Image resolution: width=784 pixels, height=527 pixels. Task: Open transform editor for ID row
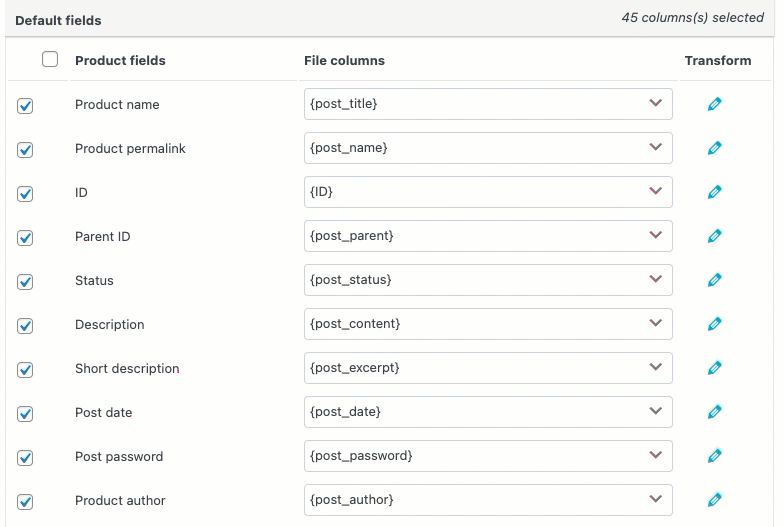coord(714,192)
